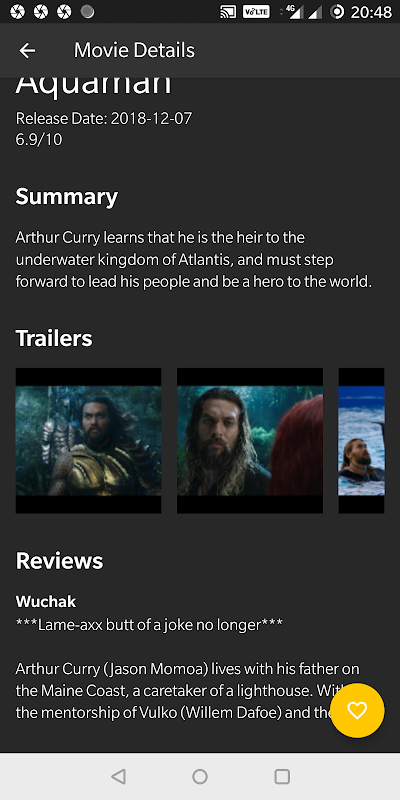
Task: Tap the second camera shutter notification icon
Action: click(41, 12)
